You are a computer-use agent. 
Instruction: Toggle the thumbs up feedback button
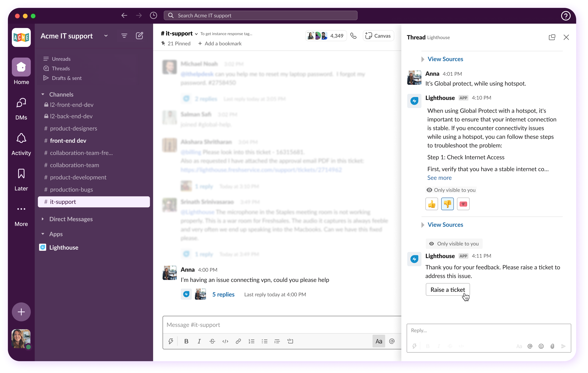tap(432, 204)
